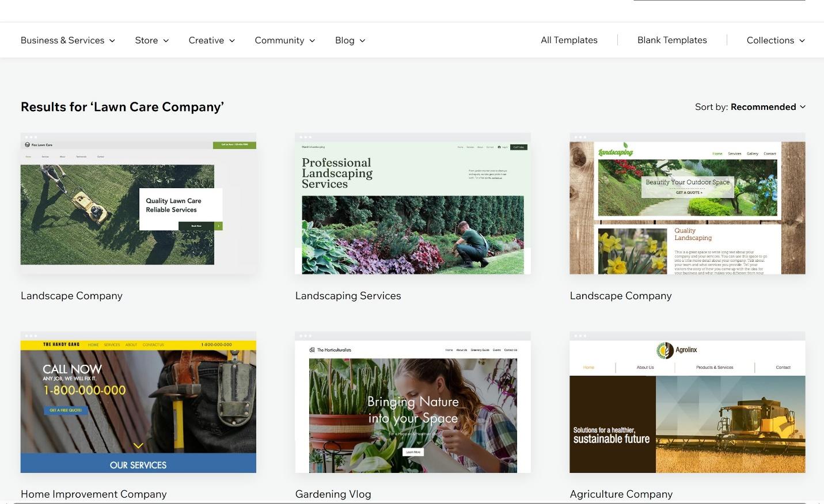Viewport: 824px width, 504px height.
Task: Click the Log In person icon in the Landscaping Services header
Action: (500, 147)
